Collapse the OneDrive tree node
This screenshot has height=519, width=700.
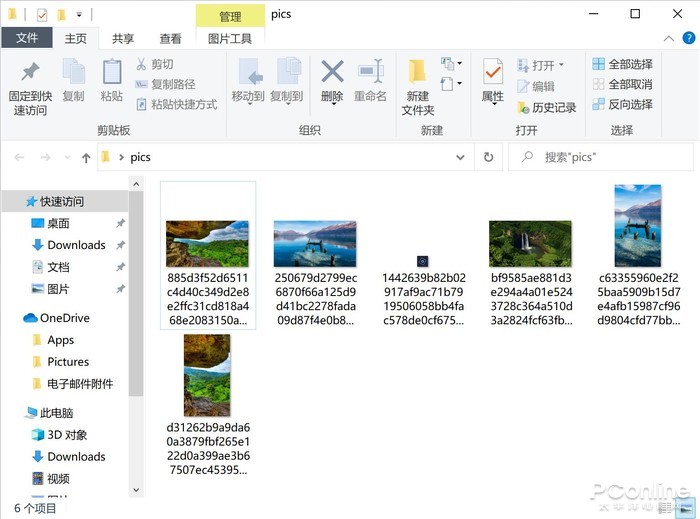(14, 318)
